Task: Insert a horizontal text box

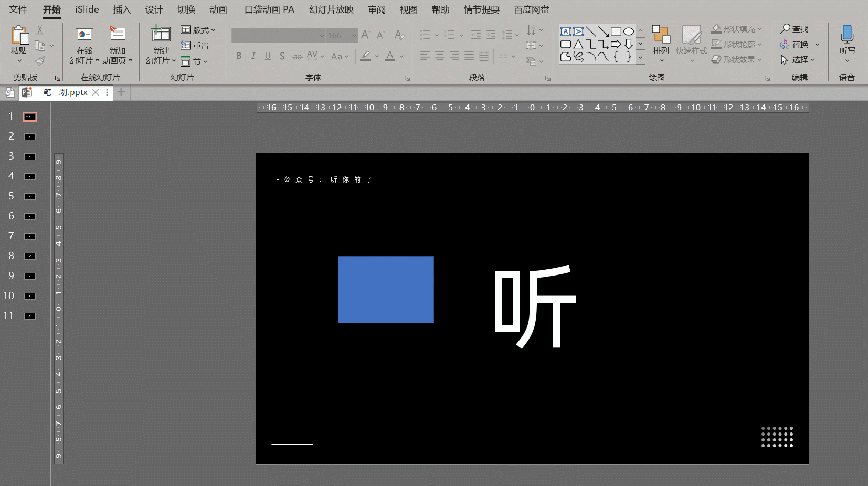Action: (x=566, y=31)
